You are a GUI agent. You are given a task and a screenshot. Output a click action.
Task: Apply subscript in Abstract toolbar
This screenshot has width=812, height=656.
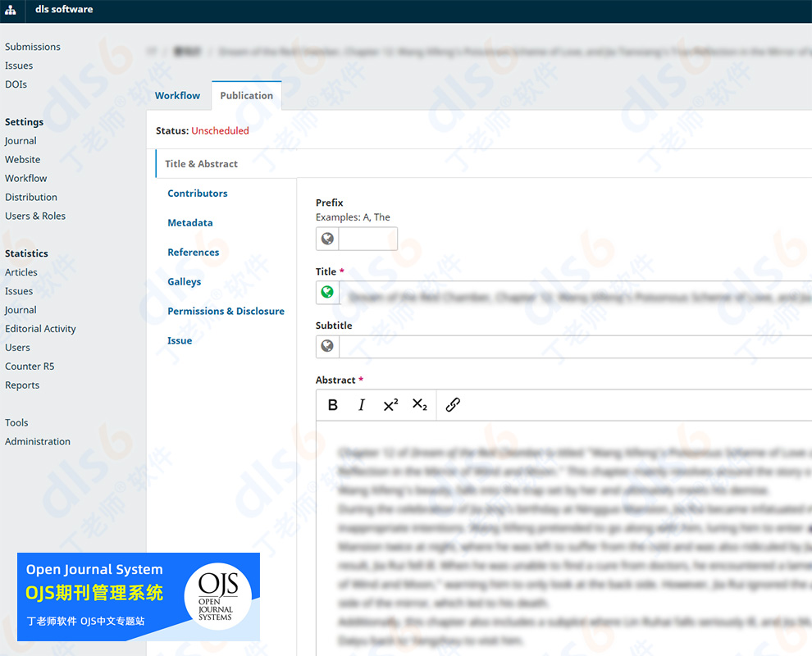[x=419, y=405]
